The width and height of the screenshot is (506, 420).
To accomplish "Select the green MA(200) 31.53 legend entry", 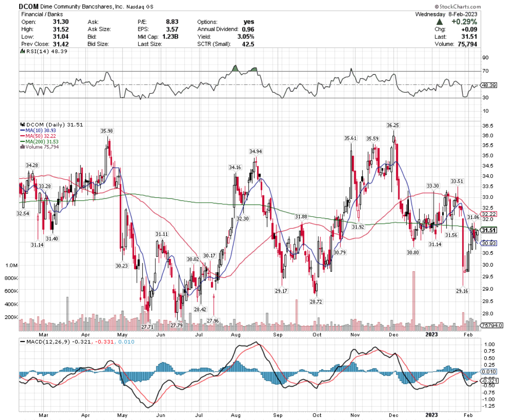I will coord(39,142).
